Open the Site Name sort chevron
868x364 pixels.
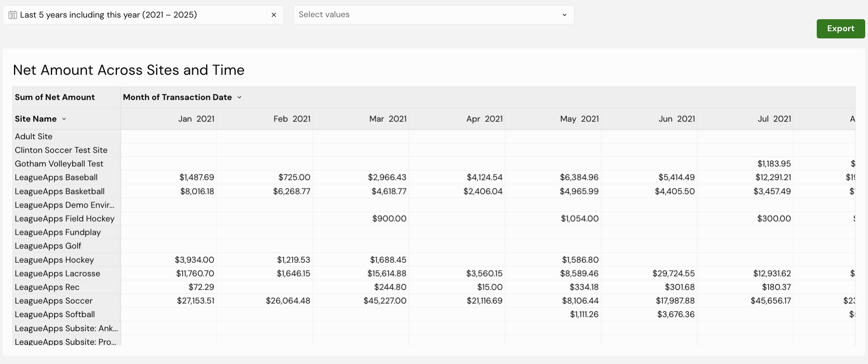(x=64, y=119)
